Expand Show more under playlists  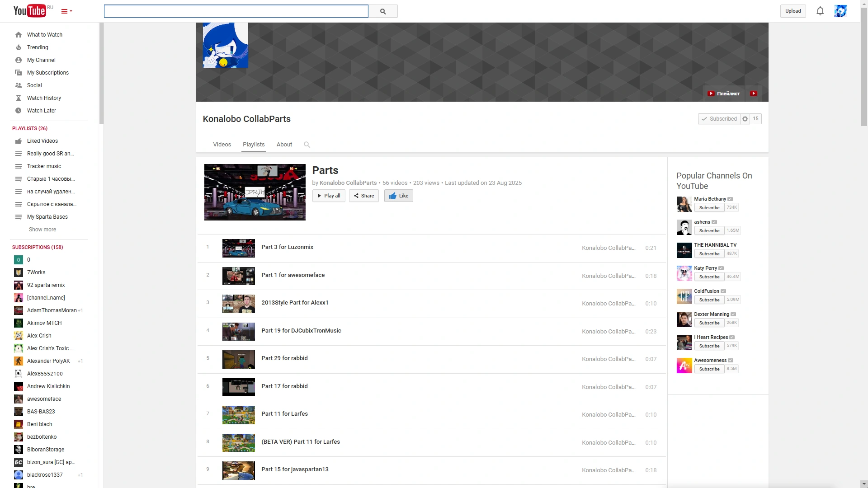tap(42, 230)
